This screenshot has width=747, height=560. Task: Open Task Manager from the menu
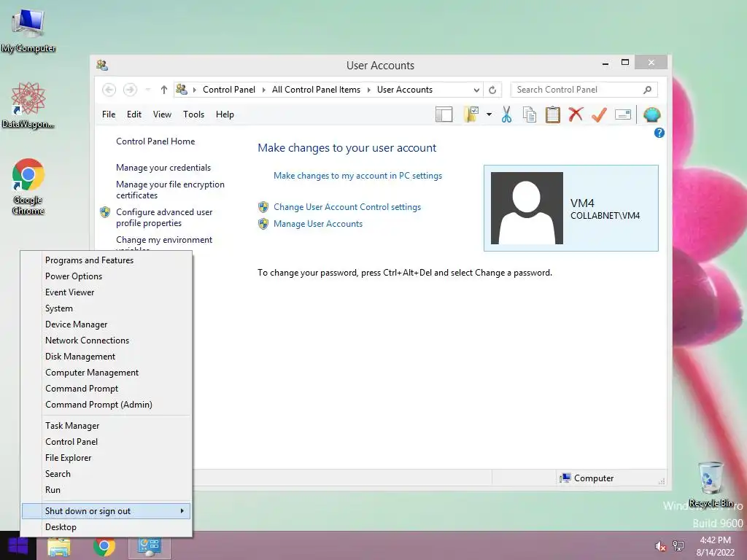107,426
